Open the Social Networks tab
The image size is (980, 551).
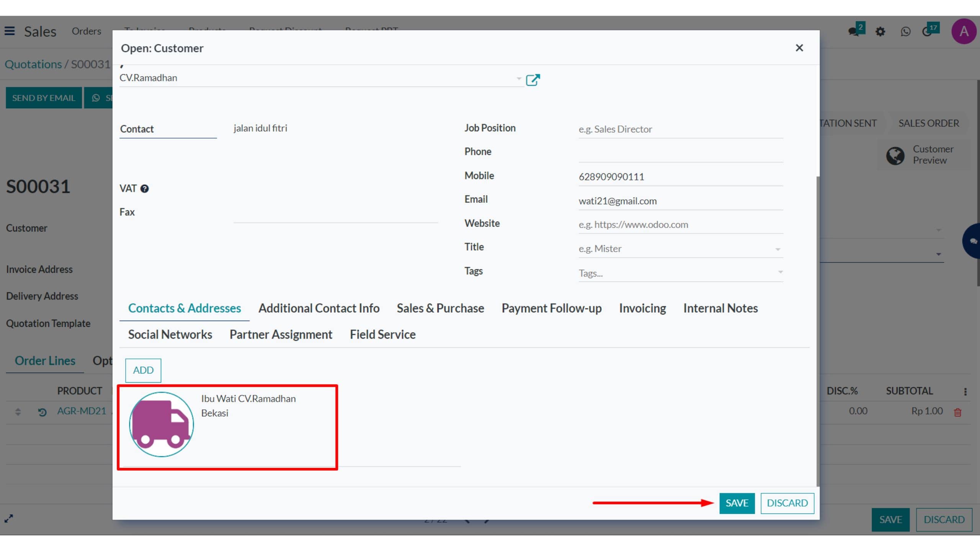(170, 334)
